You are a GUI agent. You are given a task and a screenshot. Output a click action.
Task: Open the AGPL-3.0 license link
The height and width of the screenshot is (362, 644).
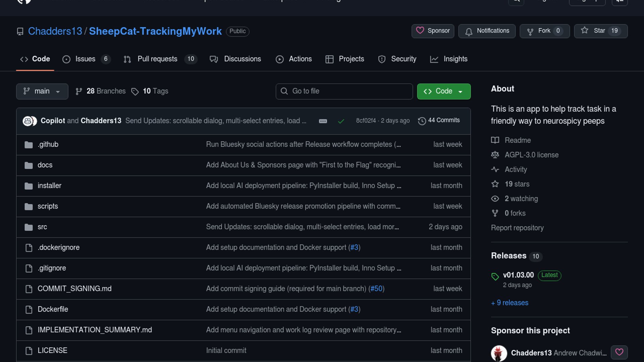[531, 155]
